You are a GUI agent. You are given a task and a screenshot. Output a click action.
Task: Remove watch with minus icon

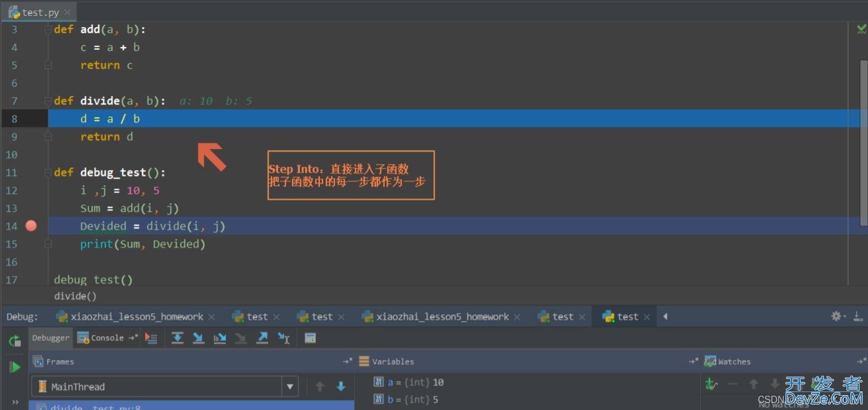click(733, 384)
